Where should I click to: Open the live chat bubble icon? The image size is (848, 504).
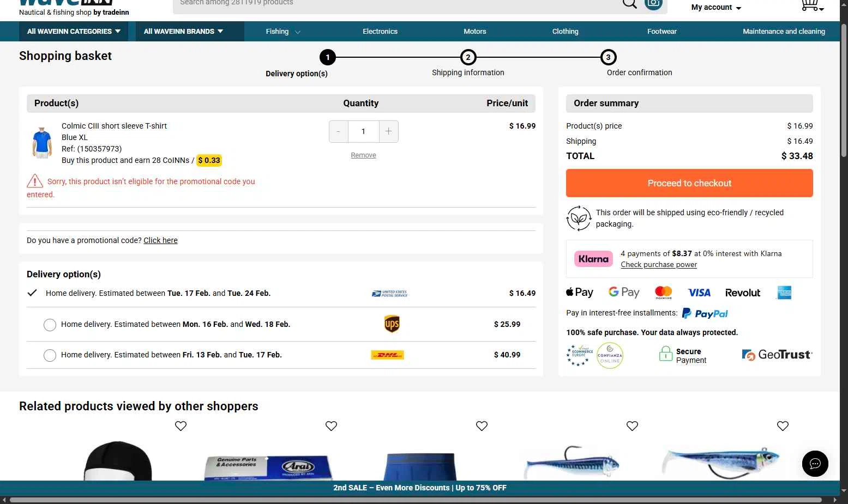[x=815, y=464]
